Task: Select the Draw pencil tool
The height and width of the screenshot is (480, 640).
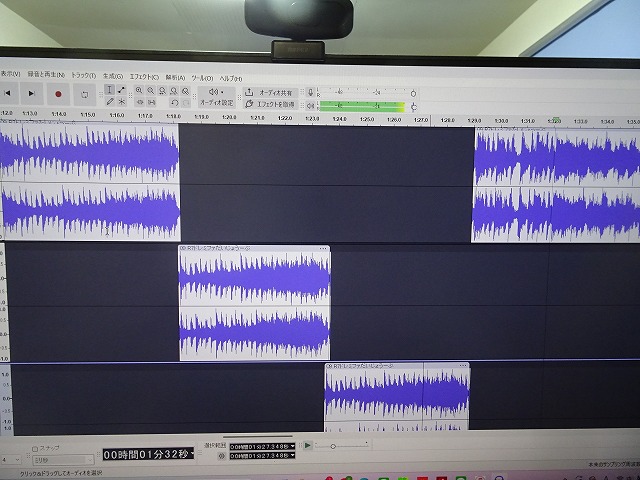Action: pyautogui.click(x=109, y=102)
